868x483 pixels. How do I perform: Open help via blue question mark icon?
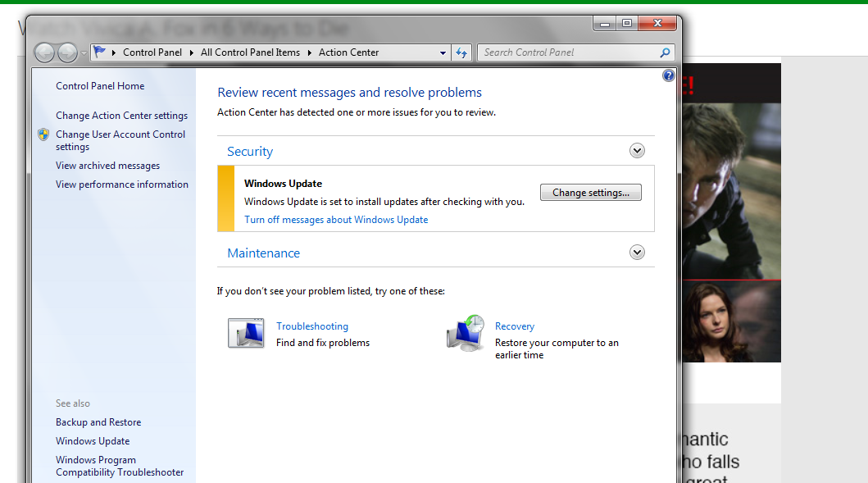click(668, 75)
